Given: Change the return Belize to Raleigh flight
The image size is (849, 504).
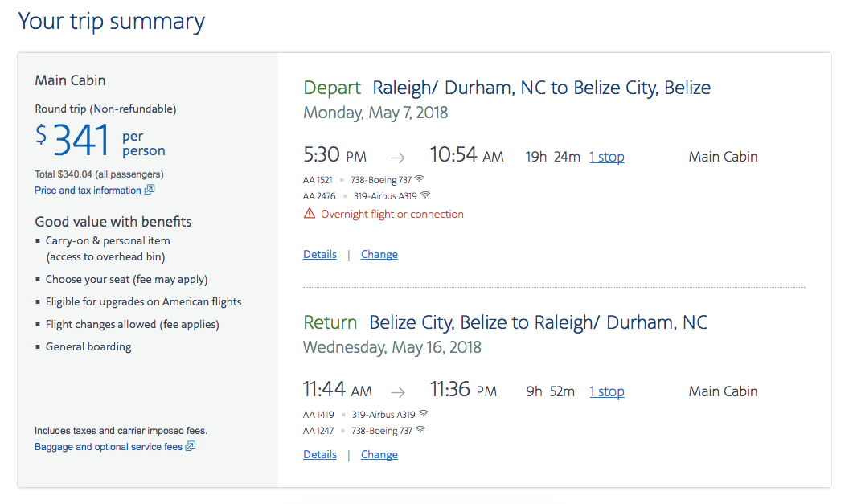Looking at the screenshot, I should [379, 455].
